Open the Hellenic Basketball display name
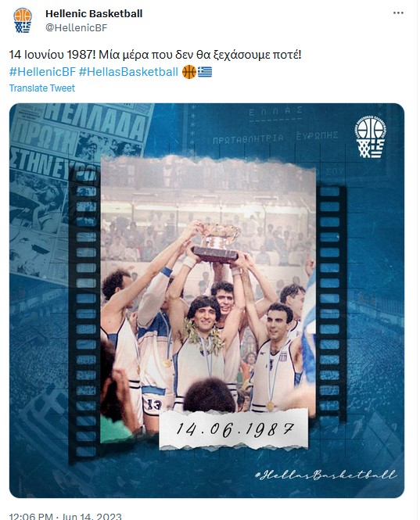This screenshot has height=520, width=420. [x=94, y=13]
